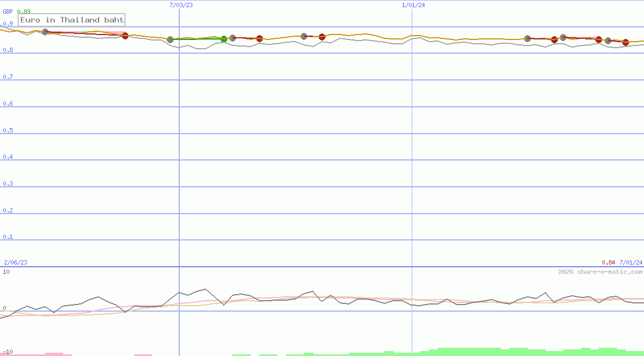Screen dimensions: 644x356
Task: Click the GBP currency label
Action: tap(8, 12)
